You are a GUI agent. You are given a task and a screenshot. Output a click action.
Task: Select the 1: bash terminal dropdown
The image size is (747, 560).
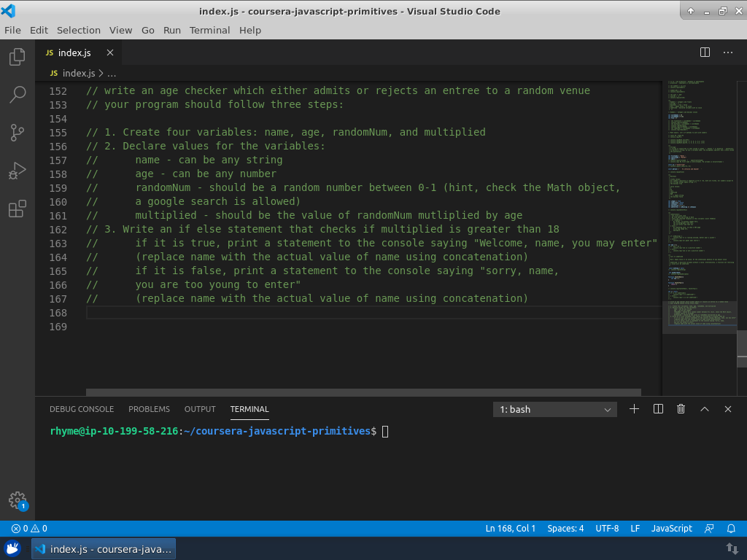pos(555,410)
